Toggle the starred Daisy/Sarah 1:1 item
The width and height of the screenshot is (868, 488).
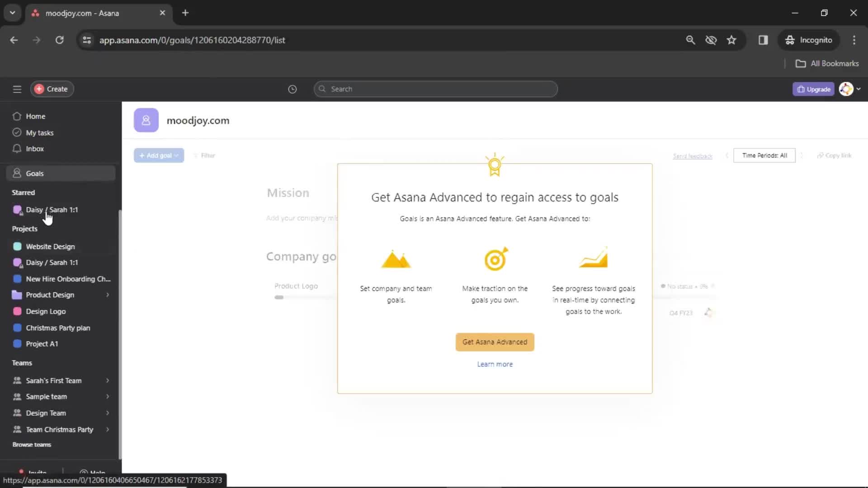pyautogui.click(x=52, y=209)
